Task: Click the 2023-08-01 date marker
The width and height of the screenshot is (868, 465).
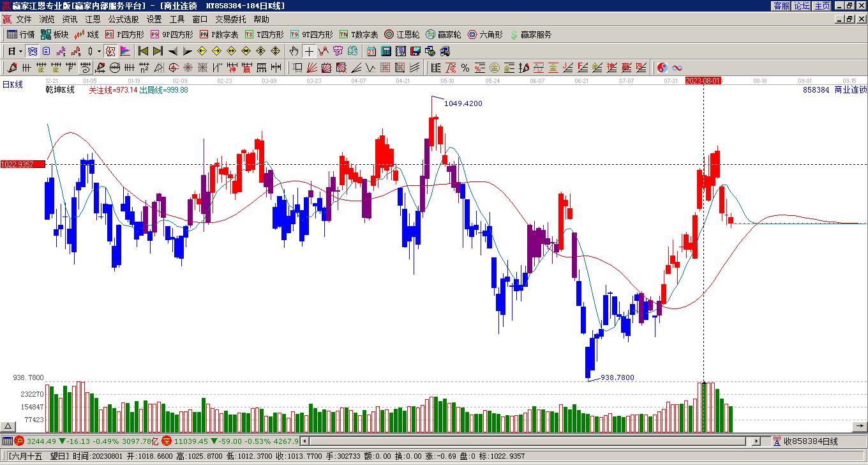Action: 703,81
